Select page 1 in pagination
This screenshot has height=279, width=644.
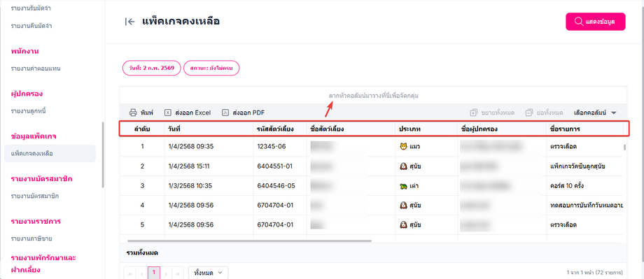tap(154, 273)
